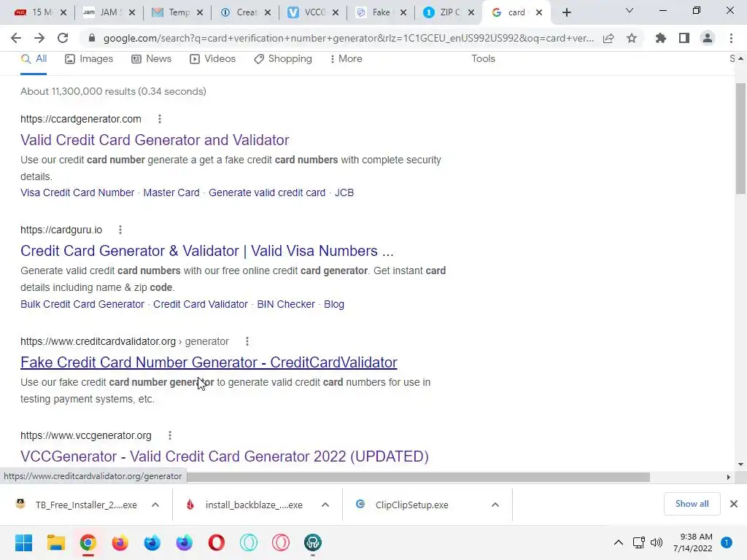Screen dimensions: 747x560
Task: Expand TB_Free_Installer download options
Action: coord(155,505)
